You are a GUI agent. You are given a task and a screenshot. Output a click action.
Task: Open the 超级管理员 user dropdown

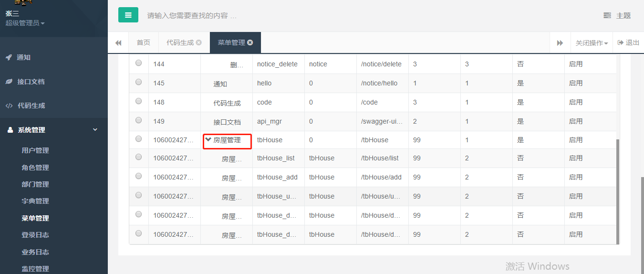[25, 23]
